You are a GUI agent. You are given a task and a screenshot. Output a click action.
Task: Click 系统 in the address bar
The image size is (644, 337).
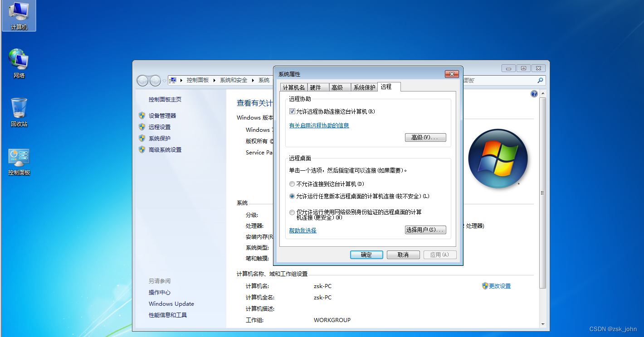pos(264,80)
